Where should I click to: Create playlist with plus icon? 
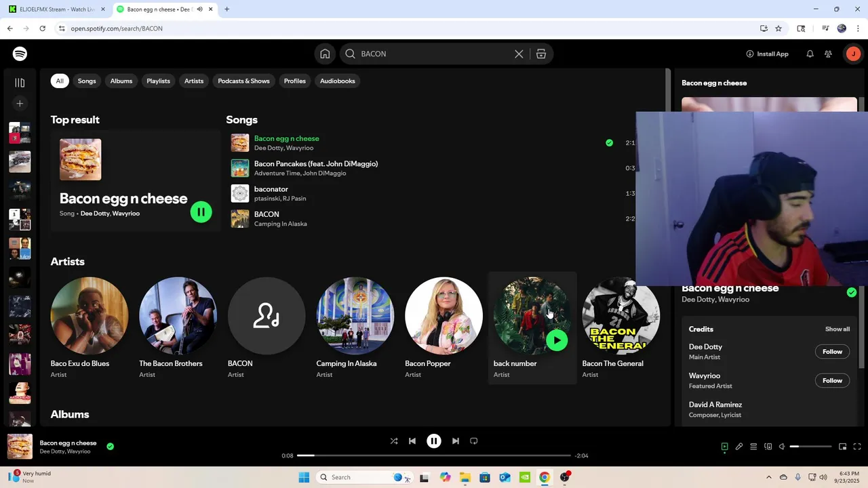[x=20, y=104]
